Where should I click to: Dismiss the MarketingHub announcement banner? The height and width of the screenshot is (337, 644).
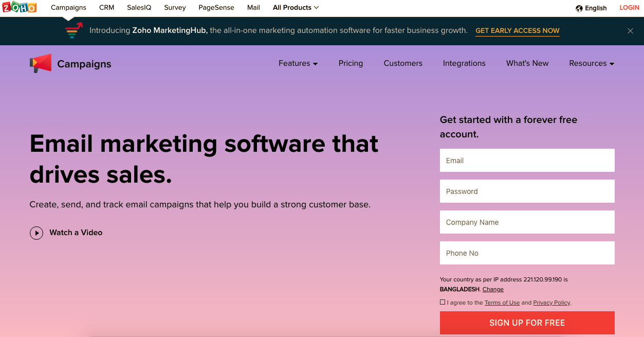click(630, 31)
